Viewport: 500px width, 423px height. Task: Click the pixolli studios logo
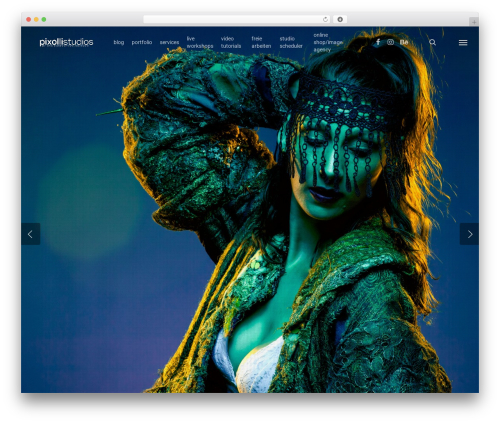[66, 42]
